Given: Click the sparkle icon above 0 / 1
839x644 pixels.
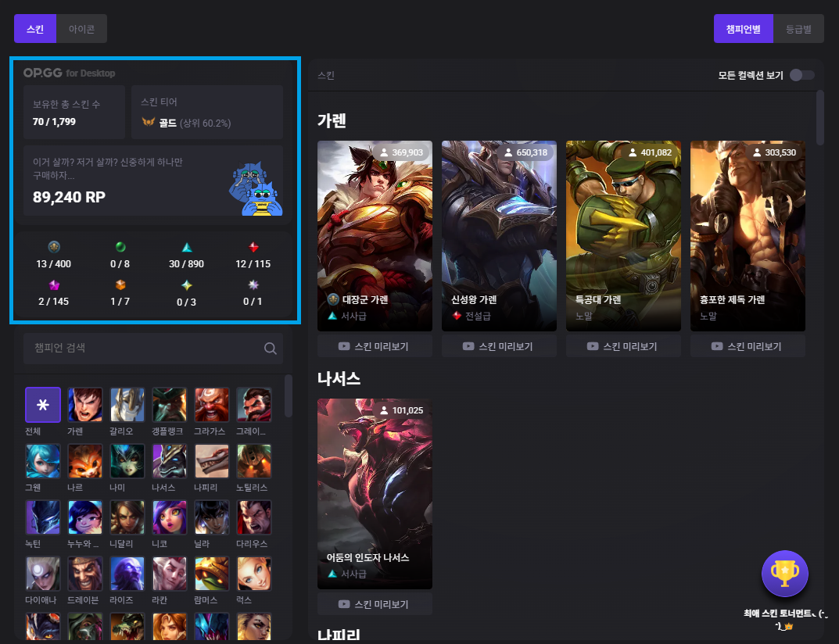Looking at the screenshot, I should point(253,284).
